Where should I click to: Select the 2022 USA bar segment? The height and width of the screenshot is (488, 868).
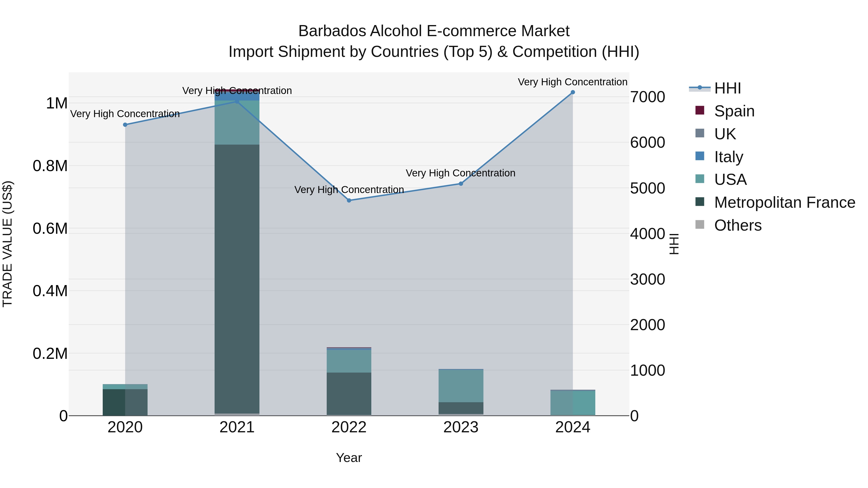[x=349, y=361]
